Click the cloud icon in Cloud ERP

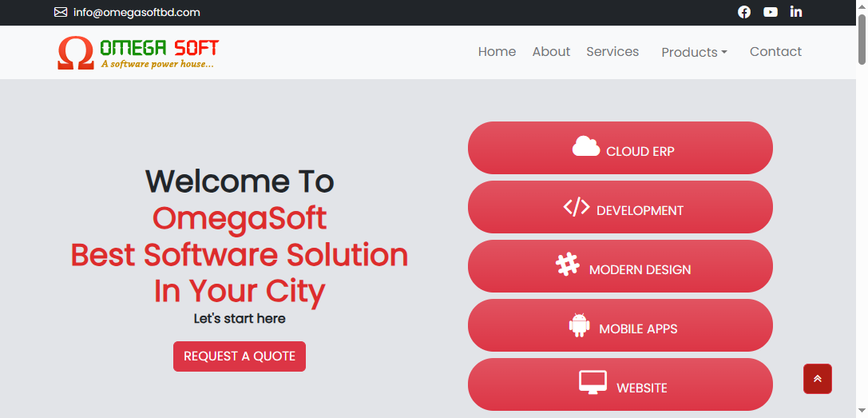(x=585, y=146)
